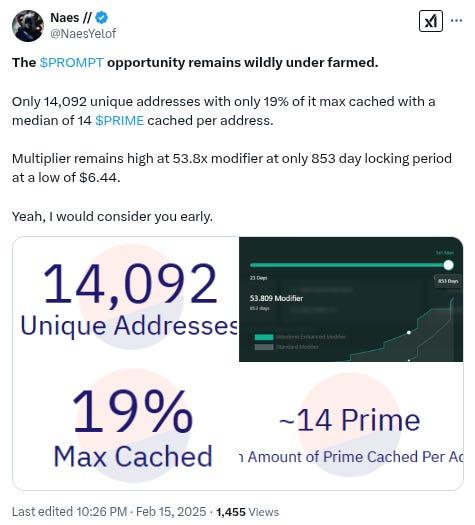
Task: Open Naes profile avatar picture
Action: 28,25
